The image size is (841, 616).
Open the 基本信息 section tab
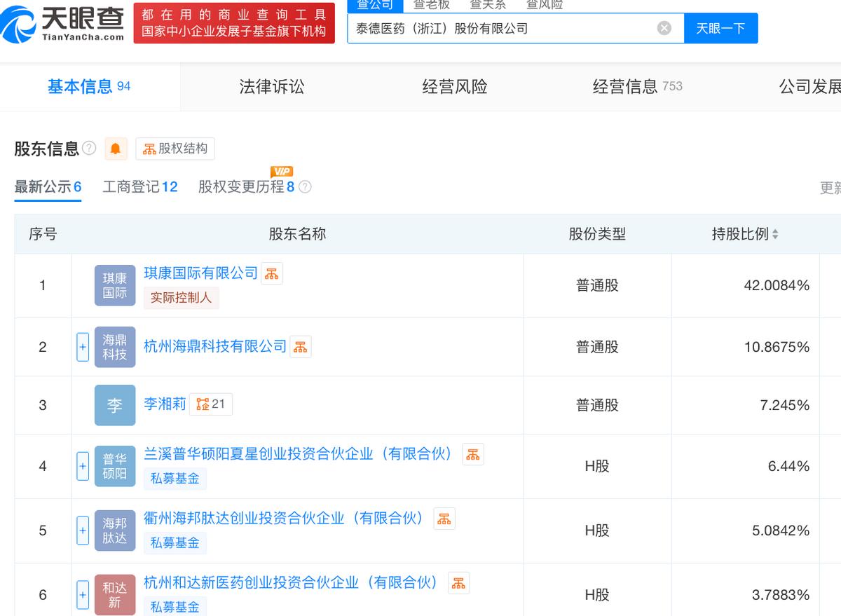90,86
